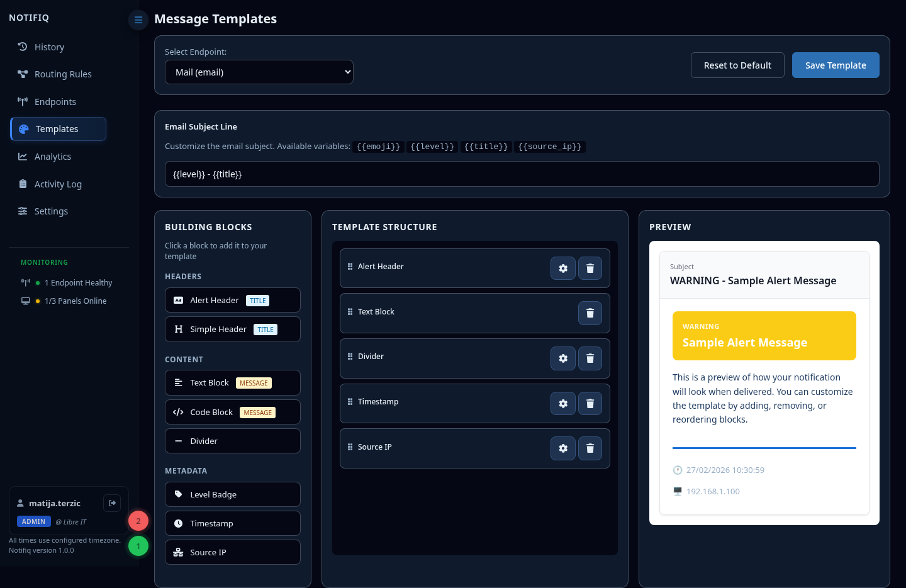Go to the Analytics section
Image resolution: width=906 pixels, height=588 pixels.
coord(53,157)
